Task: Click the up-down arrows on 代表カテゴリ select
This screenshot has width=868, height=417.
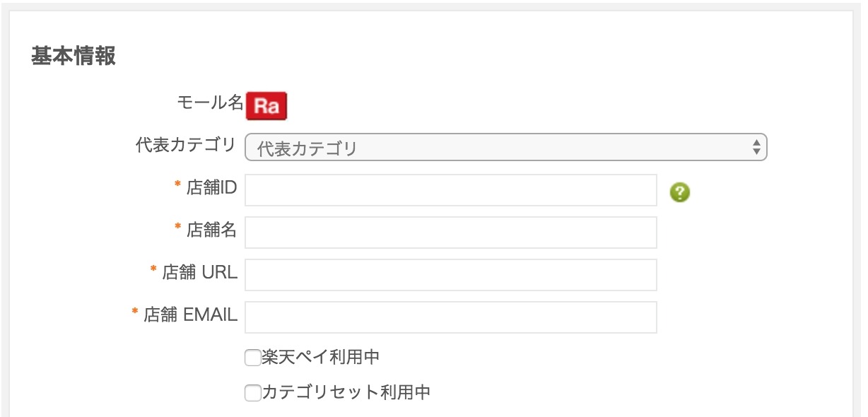Action: pos(756,148)
